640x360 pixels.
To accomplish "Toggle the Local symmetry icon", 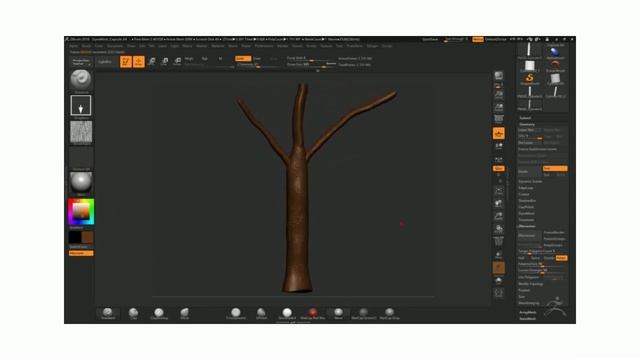I will point(499,159).
